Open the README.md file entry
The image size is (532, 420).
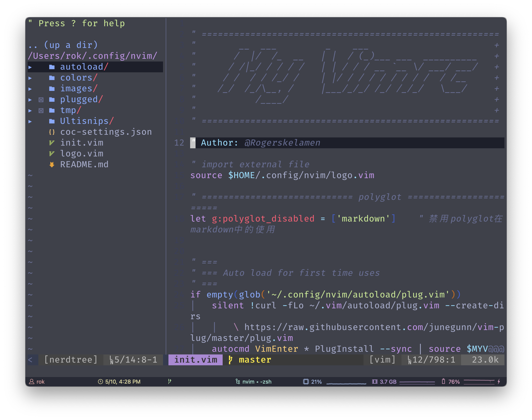84,165
